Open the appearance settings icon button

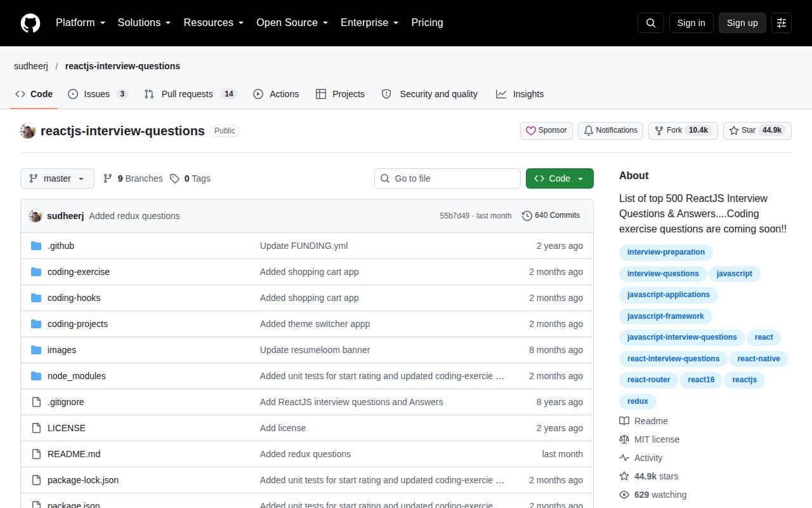tap(782, 23)
